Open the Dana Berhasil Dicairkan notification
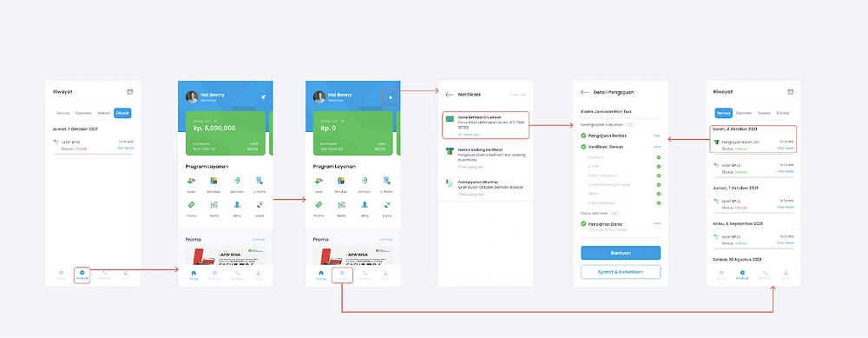This screenshot has height=338, width=868. [485, 125]
